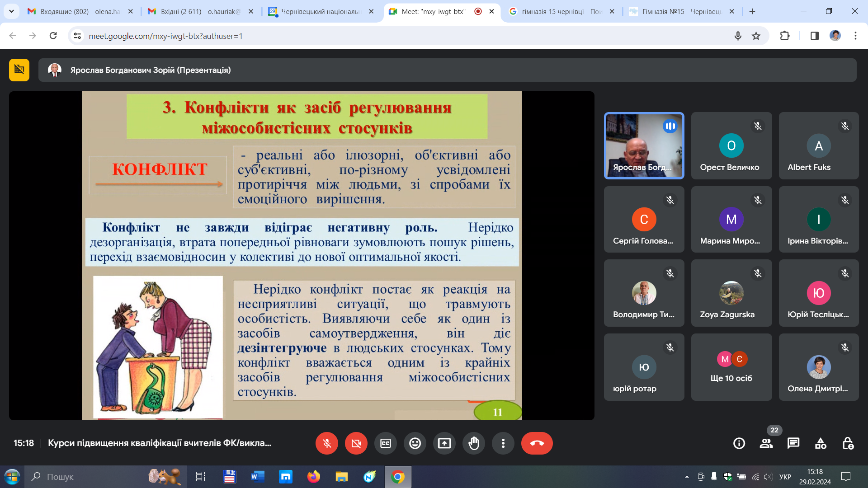Bookmark this page with the star icon
Viewport: 868px width, 488px height.
pyautogui.click(x=756, y=36)
